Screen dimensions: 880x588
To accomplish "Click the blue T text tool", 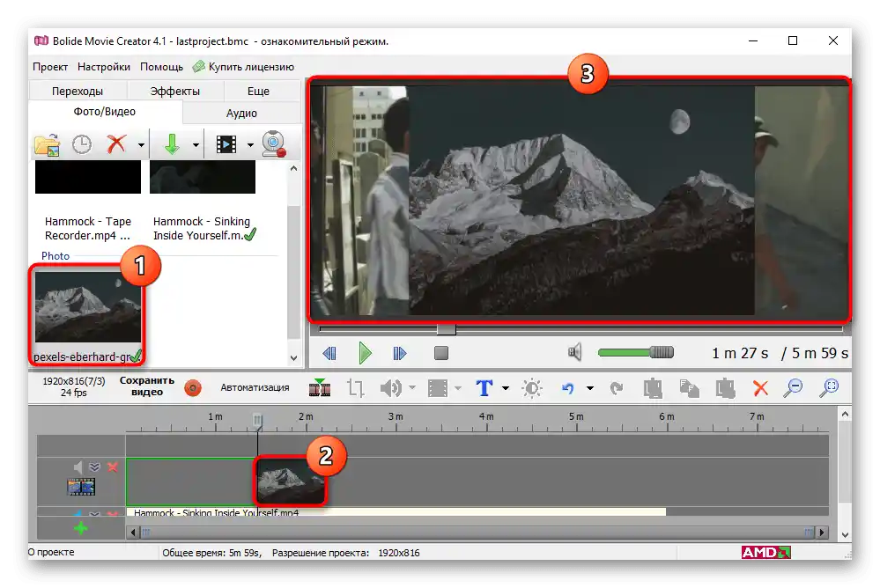I will 484,387.
